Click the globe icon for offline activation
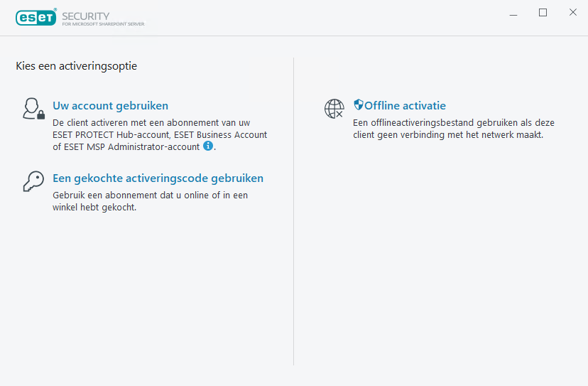588x386 pixels. point(334,109)
